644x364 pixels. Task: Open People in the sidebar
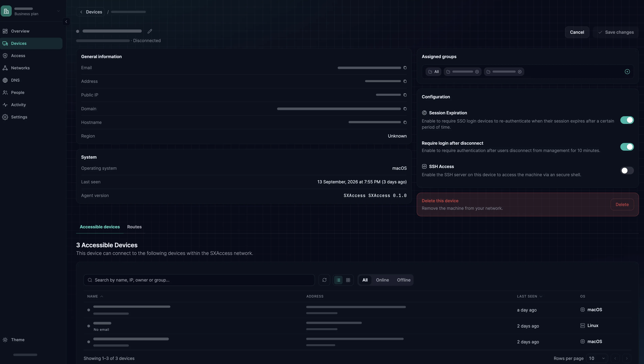31,93
